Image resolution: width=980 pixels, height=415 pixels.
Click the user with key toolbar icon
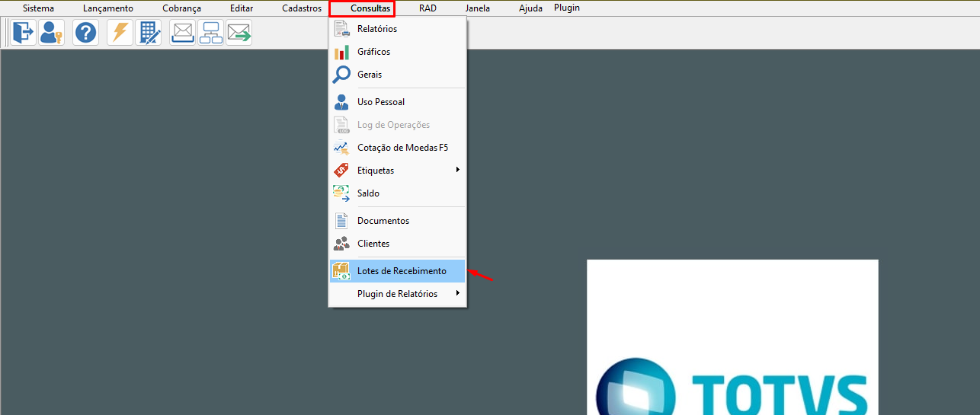(x=52, y=33)
